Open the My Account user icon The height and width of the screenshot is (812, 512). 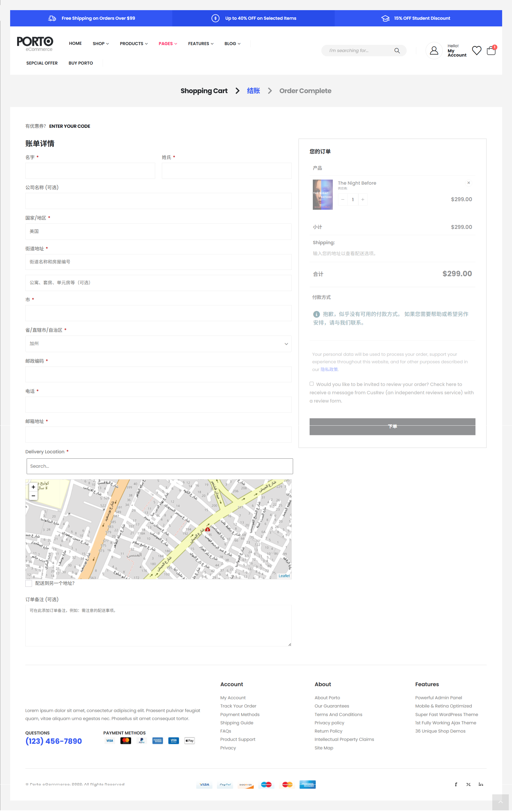coord(434,51)
